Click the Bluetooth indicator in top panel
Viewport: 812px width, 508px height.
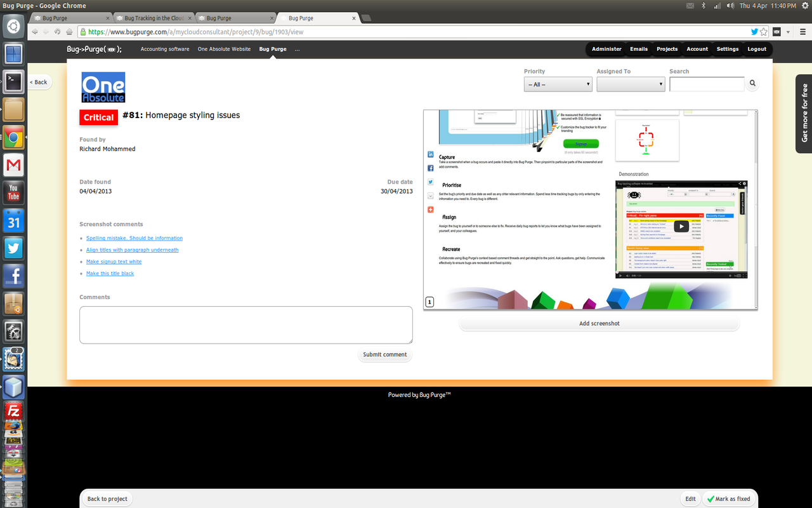click(704, 6)
